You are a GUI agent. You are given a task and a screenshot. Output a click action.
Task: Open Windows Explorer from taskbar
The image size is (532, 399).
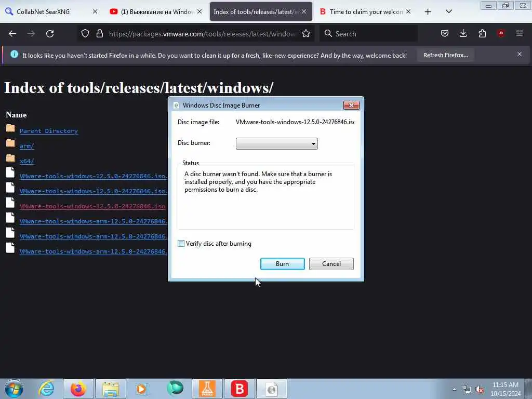pyautogui.click(x=111, y=389)
